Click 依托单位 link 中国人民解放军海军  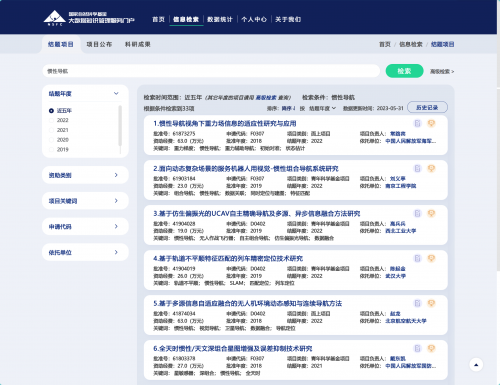[411, 141]
